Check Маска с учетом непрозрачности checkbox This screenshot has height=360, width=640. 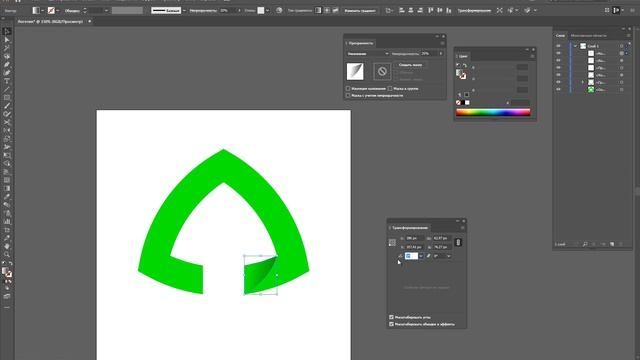tap(348, 96)
